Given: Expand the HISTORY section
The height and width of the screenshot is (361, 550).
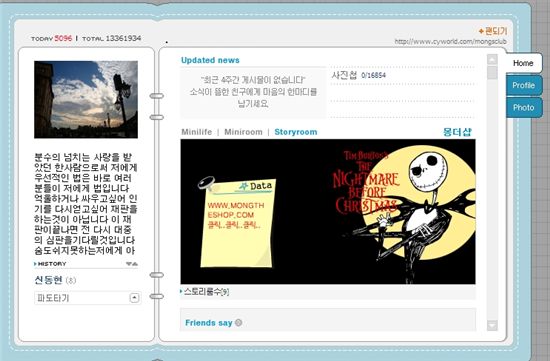Looking at the screenshot, I should [52, 264].
